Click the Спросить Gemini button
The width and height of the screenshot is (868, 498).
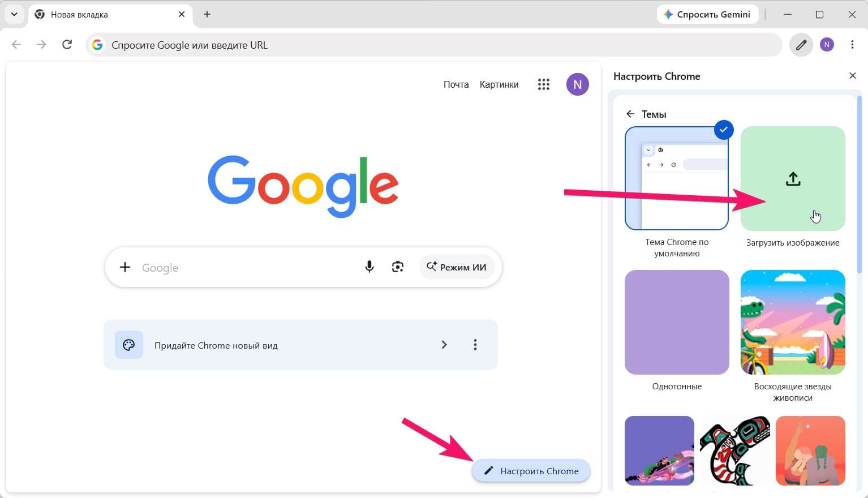[x=707, y=14]
